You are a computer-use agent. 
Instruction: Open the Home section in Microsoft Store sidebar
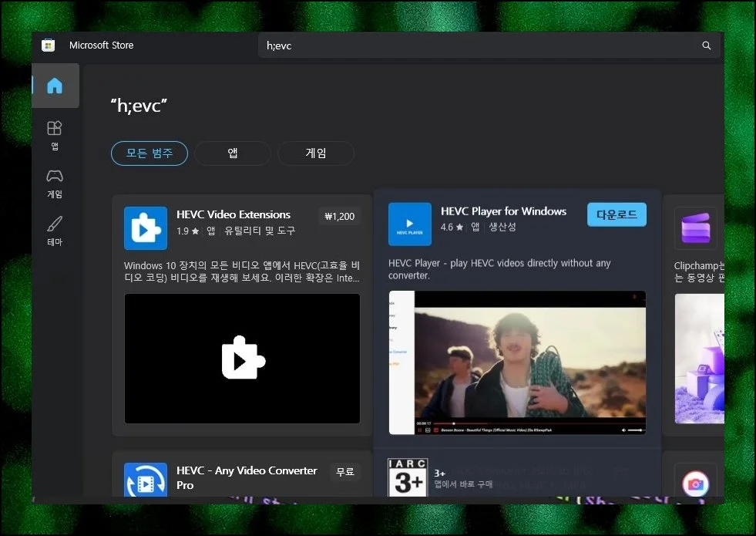click(x=55, y=86)
